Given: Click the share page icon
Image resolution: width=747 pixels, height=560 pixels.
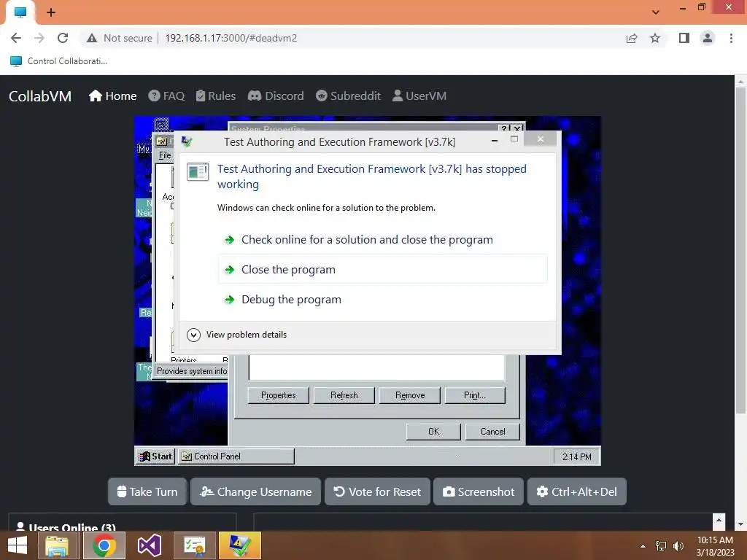Looking at the screenshot, I should (632, 38).
